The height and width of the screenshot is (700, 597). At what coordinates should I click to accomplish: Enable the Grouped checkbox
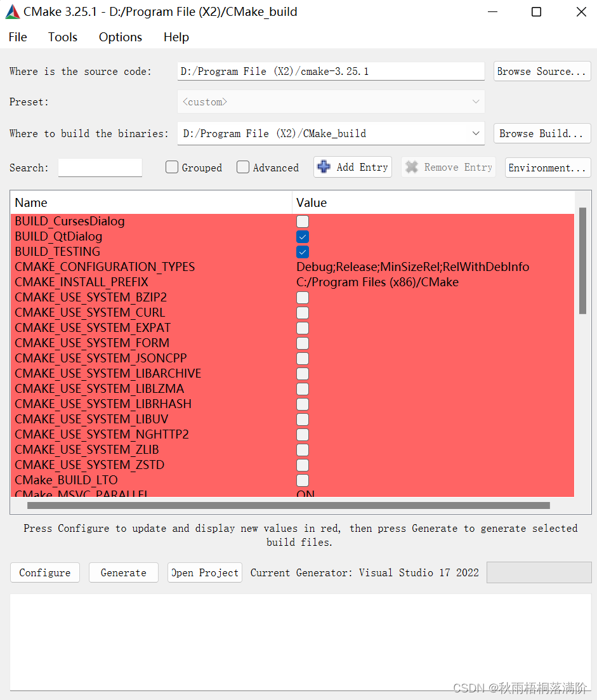(x=172, y=167)
